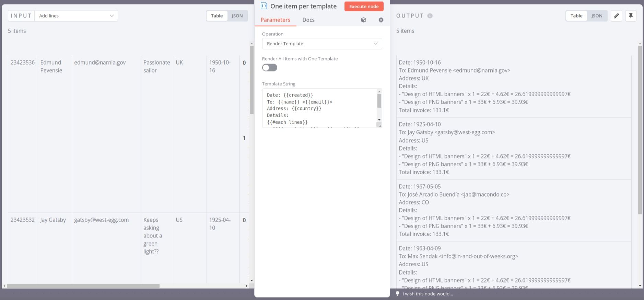Click the input table horizontal scrollbar
Image resolution: width=644 pixels, height=300 pixels.
(83, 286)
